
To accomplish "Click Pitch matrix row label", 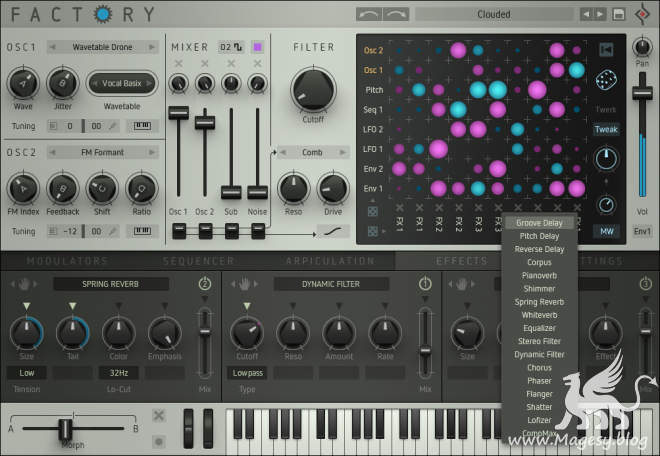I will coord(374,90).
